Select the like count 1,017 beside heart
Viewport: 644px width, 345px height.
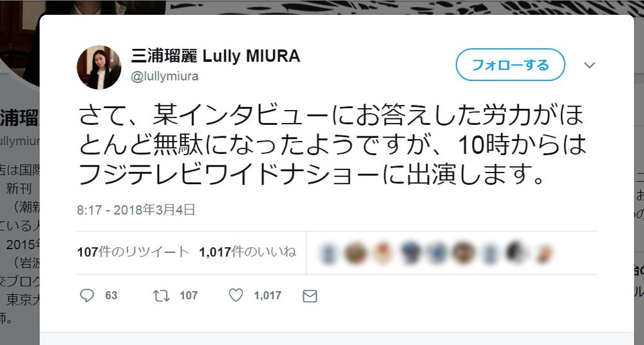267,295
